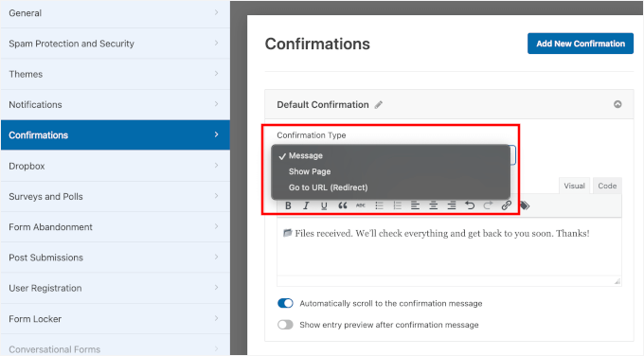The height and width of the screenshot is (356, 644).
Task: Click the Confirmation Type label
Action: coord(312,135)
